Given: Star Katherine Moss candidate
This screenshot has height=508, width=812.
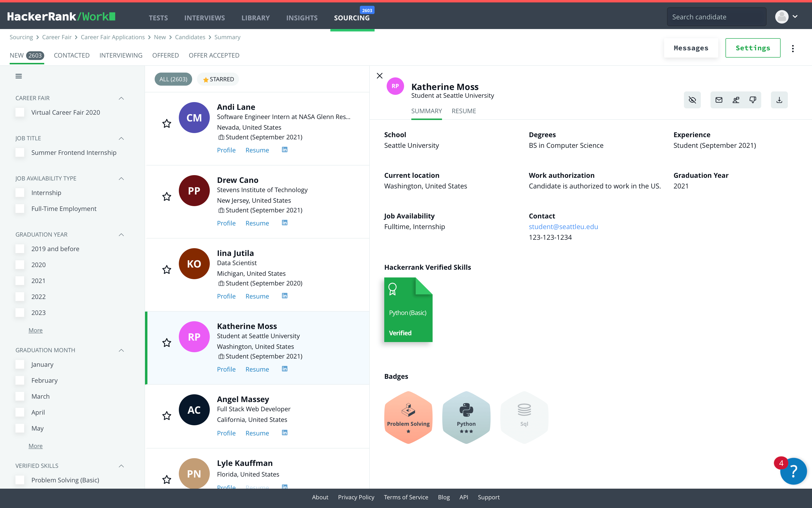Looking at the screenshot, I should [167, 343].
